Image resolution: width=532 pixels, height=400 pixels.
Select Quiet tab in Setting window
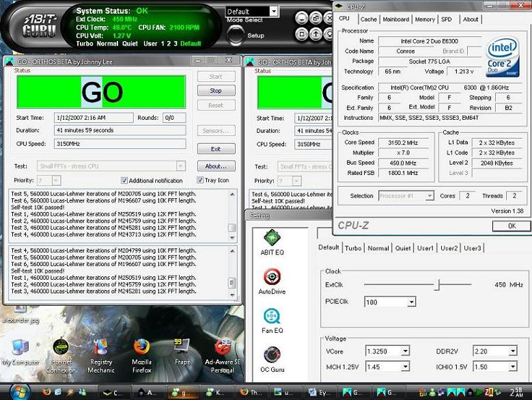[x=403, y=248]
